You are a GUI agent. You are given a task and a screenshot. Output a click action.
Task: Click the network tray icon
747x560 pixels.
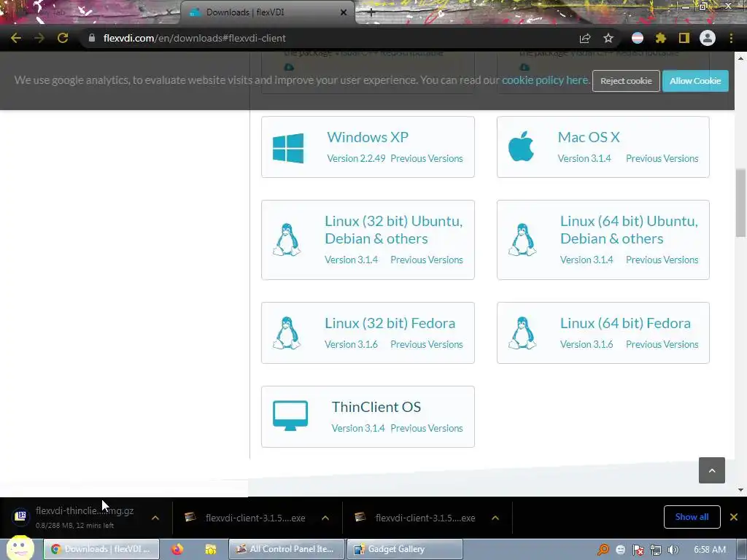[x=656, y=550]
